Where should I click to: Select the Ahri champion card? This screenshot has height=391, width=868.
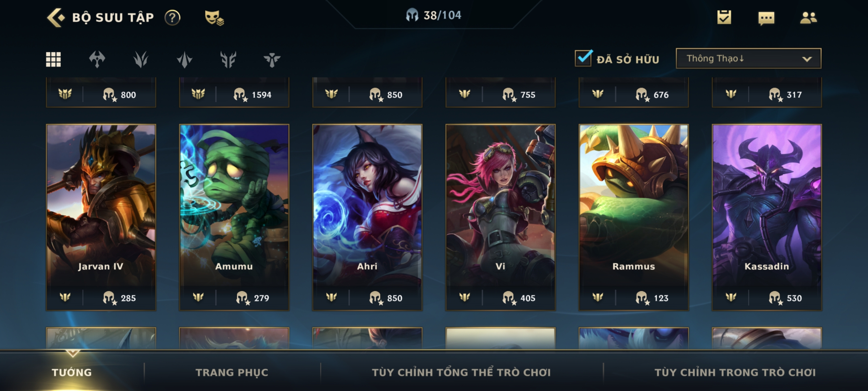[x=367, y=217]
